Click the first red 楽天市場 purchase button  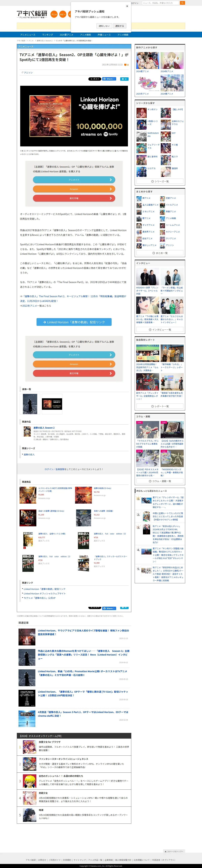coord(74,198)
